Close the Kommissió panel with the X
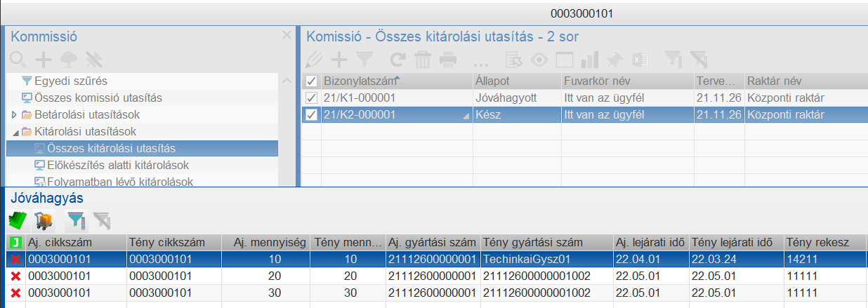This screenshot has height=308, width=868. 286,35
